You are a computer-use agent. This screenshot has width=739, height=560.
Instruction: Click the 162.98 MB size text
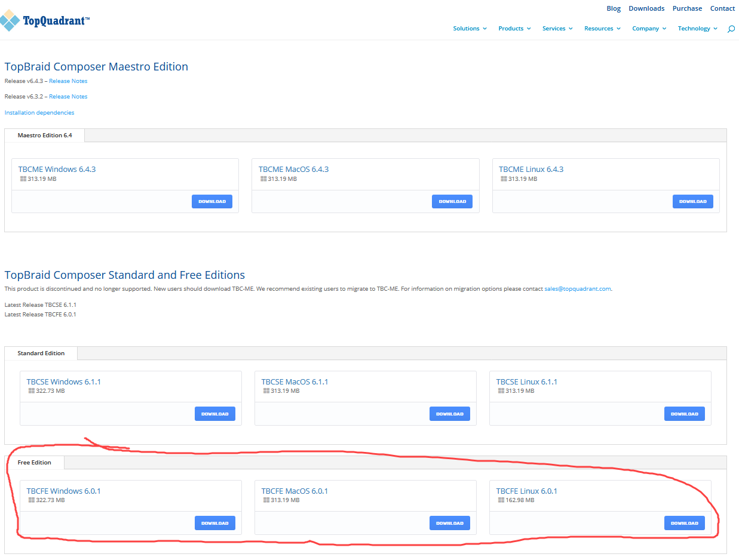point(520,500)
